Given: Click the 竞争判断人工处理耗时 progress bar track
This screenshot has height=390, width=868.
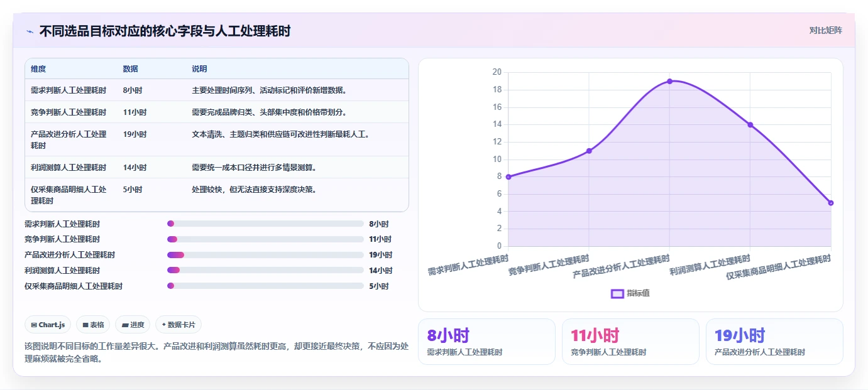Looking at the screenshot, I should (x=265, y=239).
